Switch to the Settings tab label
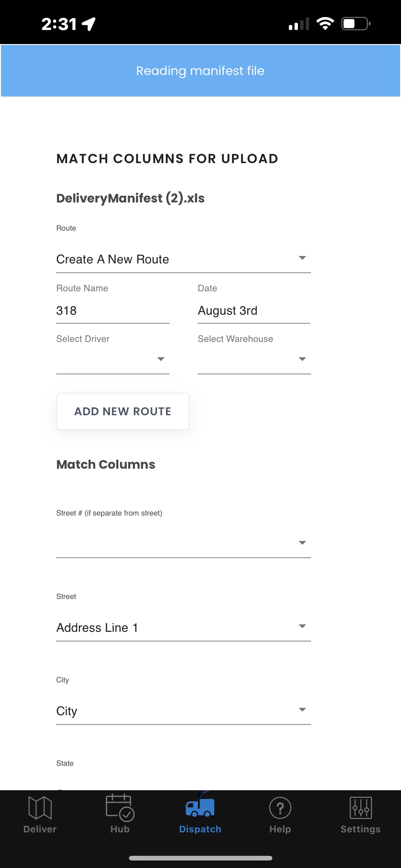401x868 pixels. click(361, 829)
